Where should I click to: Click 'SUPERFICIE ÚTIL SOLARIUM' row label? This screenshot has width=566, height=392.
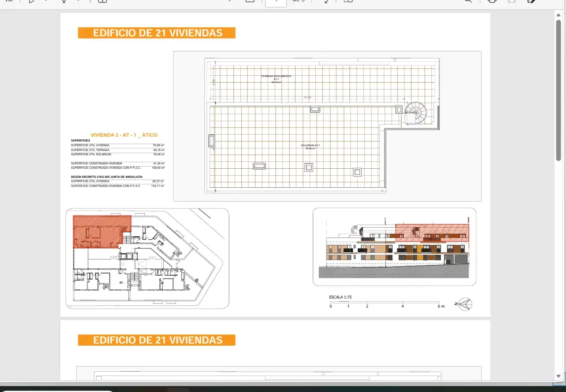coord(91,154)
